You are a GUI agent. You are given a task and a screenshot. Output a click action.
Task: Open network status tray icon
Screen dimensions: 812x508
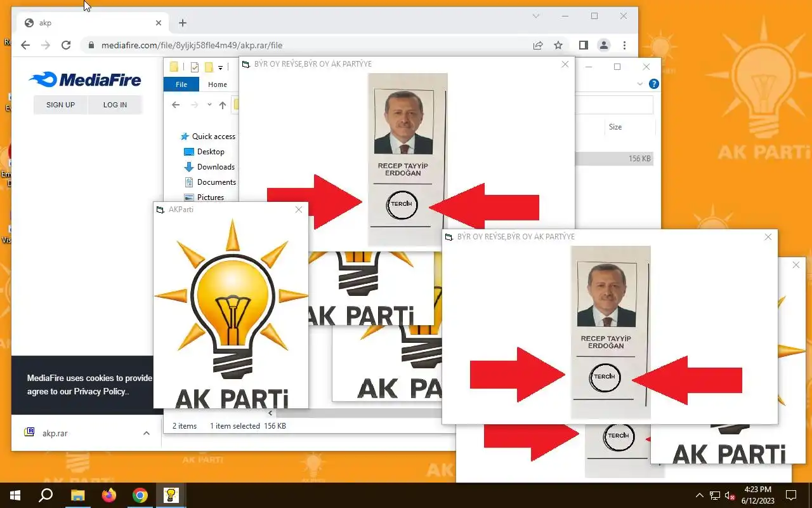715,495
